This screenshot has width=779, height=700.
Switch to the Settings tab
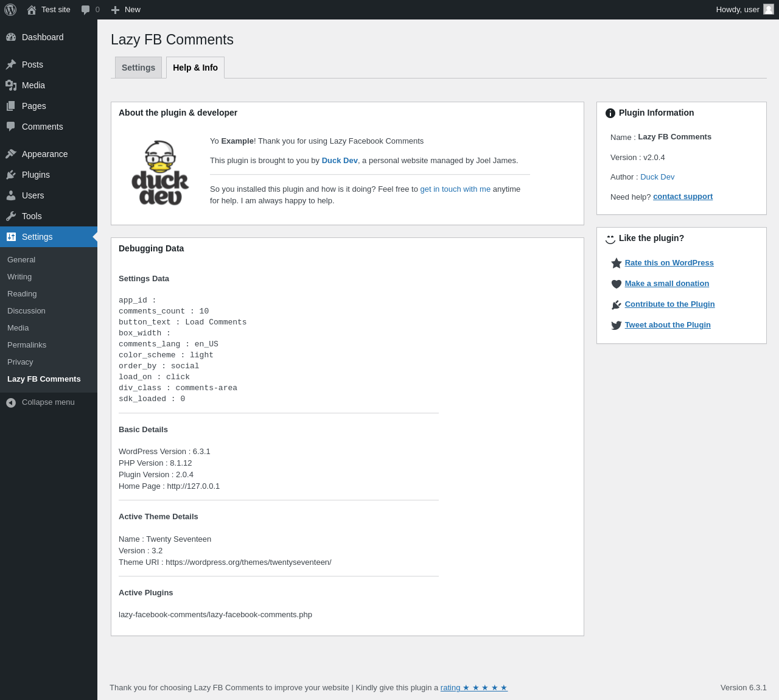coord(138,68)
